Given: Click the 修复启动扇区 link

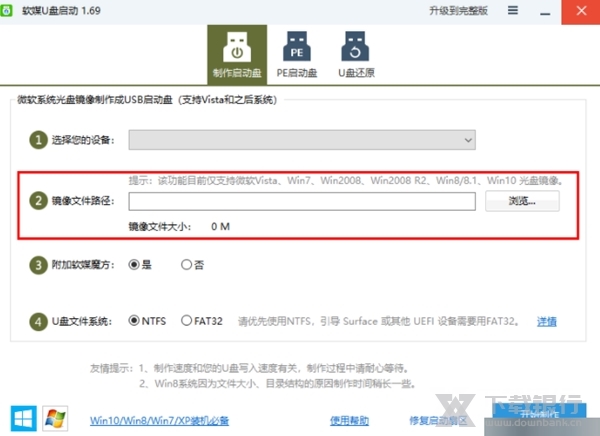Looking at the screenshot, I should [439, 421].
